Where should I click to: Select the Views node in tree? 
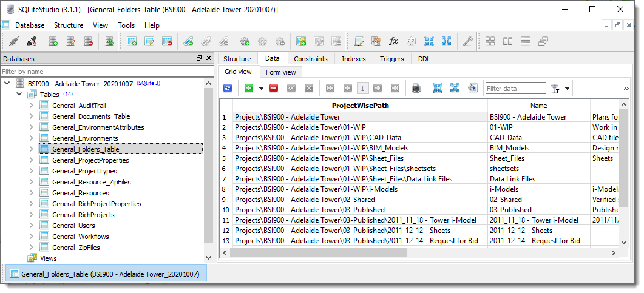49,258
